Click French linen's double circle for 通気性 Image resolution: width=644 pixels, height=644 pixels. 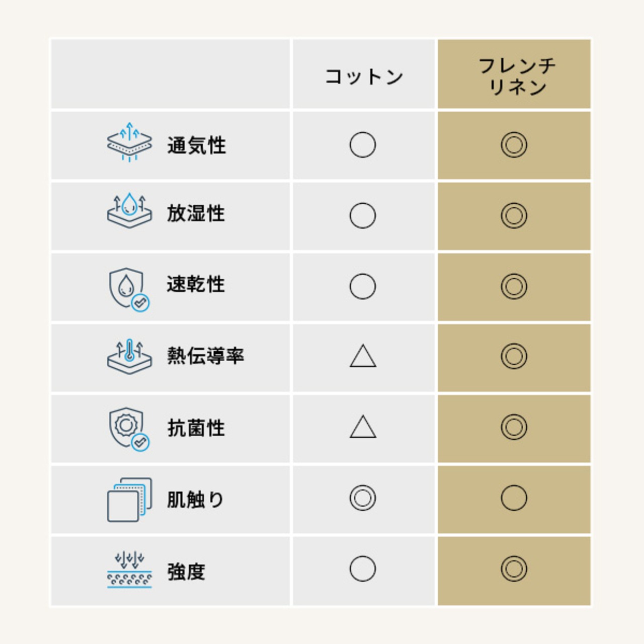coord(514,145)
